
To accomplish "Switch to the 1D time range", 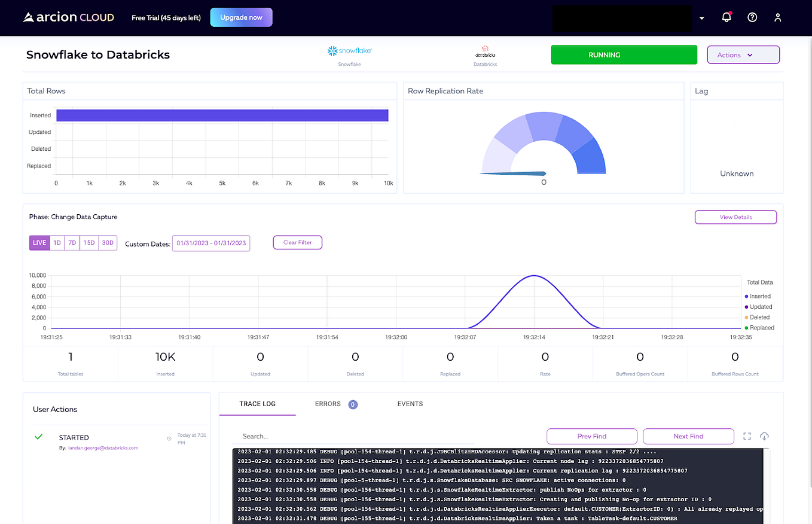I will click(x=57, y=242).
